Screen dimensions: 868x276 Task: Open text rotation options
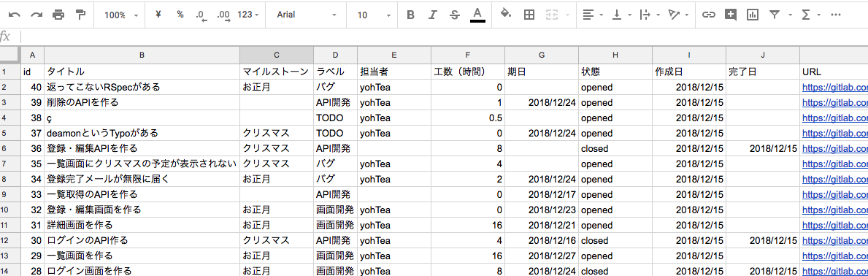677,15
